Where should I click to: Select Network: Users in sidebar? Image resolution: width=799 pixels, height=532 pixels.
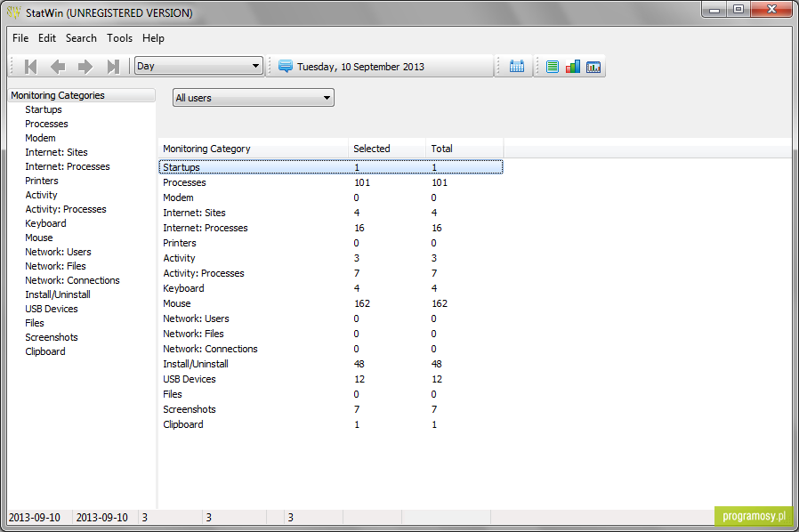click(x=58, y=253)
